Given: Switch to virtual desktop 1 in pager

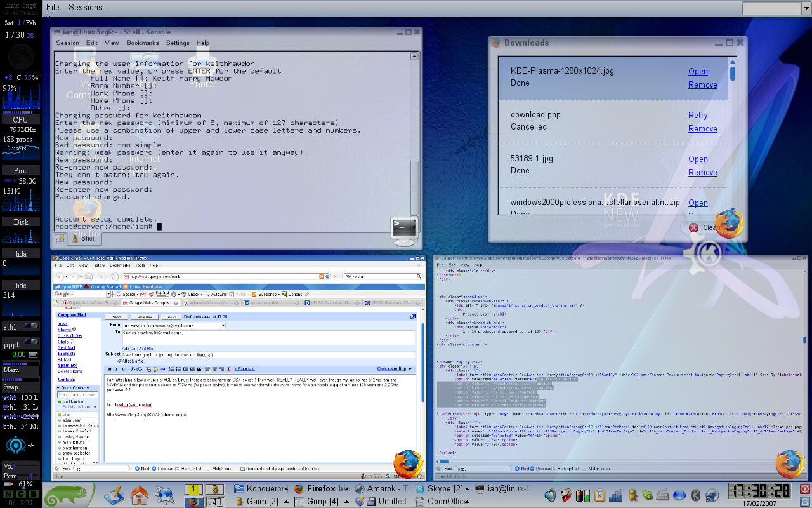Looking at the screenshot, I should [x=193, y=488].
